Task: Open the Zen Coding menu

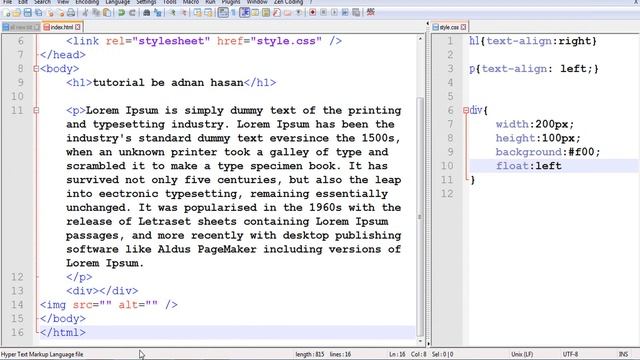Action: 288,2
